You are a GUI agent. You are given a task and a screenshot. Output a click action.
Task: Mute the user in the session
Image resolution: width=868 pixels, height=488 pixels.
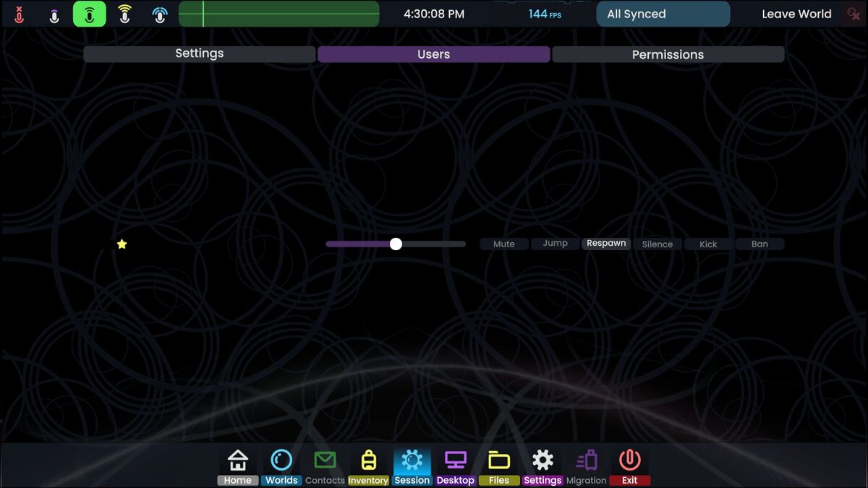[x=503, y=244]
